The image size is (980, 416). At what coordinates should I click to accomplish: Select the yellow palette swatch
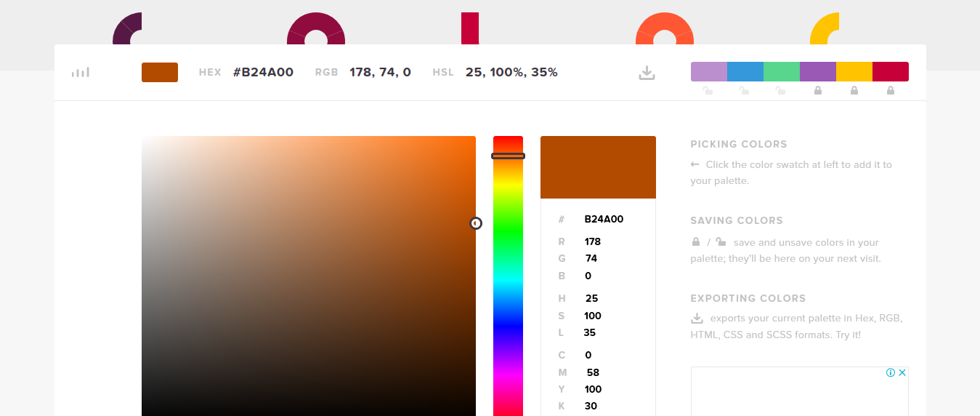pyautogui.click(x=854, y=72)
